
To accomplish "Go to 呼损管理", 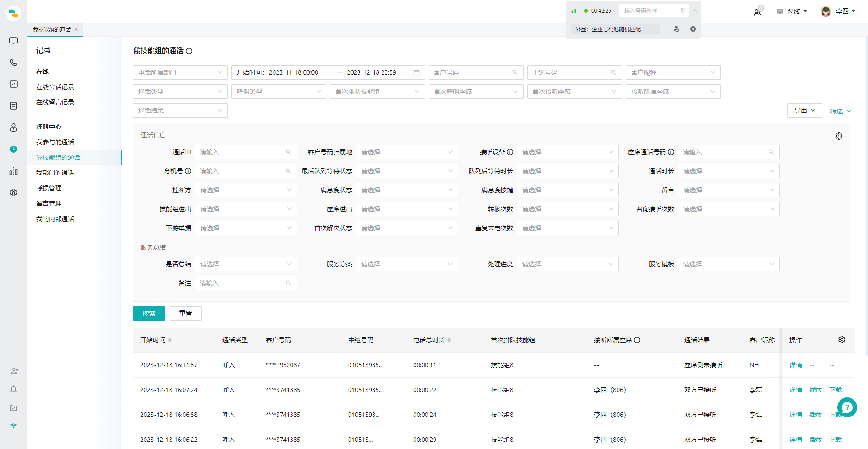I will 49,188.
